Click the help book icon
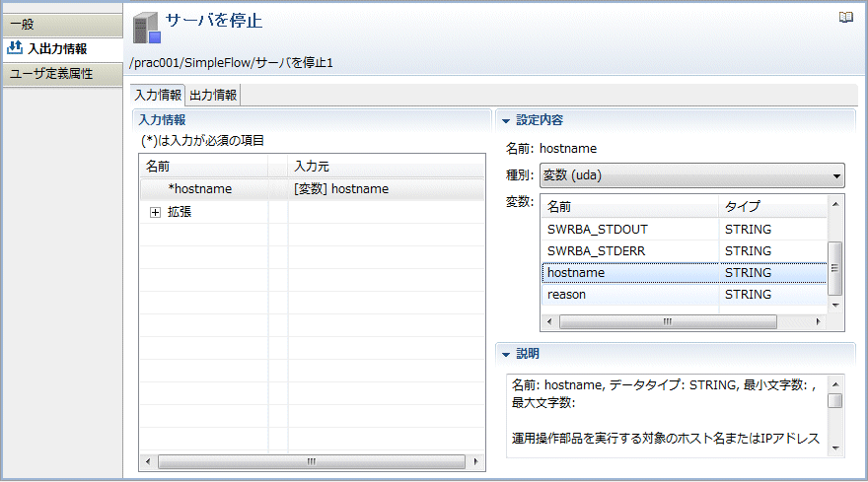The height and width of the screenshot is (482, 868). point(845,17)
